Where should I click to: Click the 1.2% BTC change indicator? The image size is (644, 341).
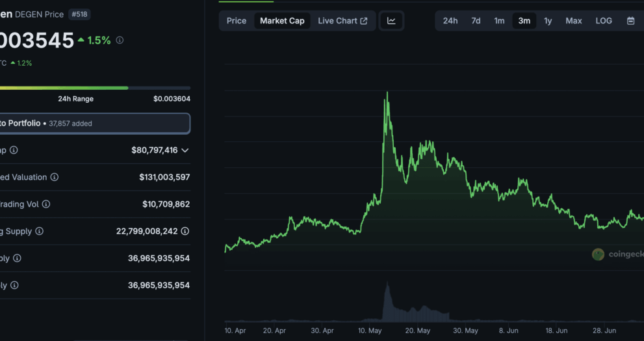click(x=21, y=63)
